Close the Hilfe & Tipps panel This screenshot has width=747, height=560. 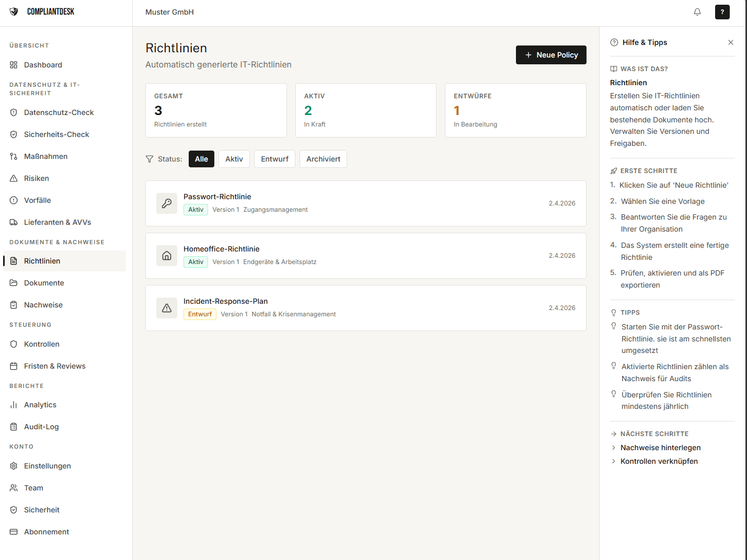pyautogui.click(x=730, y=42)
